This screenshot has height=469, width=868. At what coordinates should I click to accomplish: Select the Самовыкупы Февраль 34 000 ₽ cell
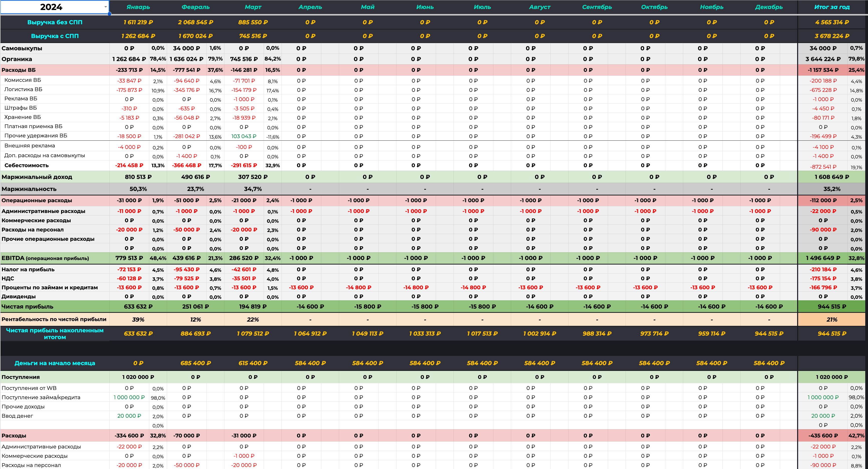(x=186, y=48)
